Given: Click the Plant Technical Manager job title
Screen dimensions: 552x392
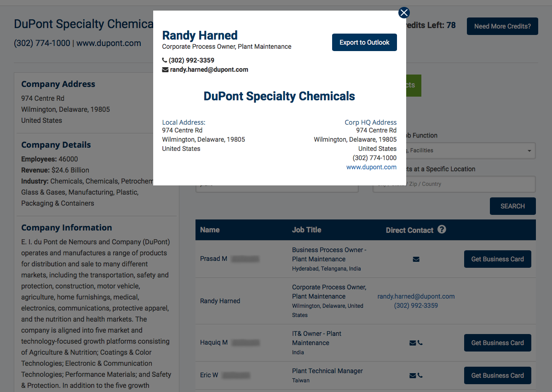Looking at the screenshot, I should point(328,371).
